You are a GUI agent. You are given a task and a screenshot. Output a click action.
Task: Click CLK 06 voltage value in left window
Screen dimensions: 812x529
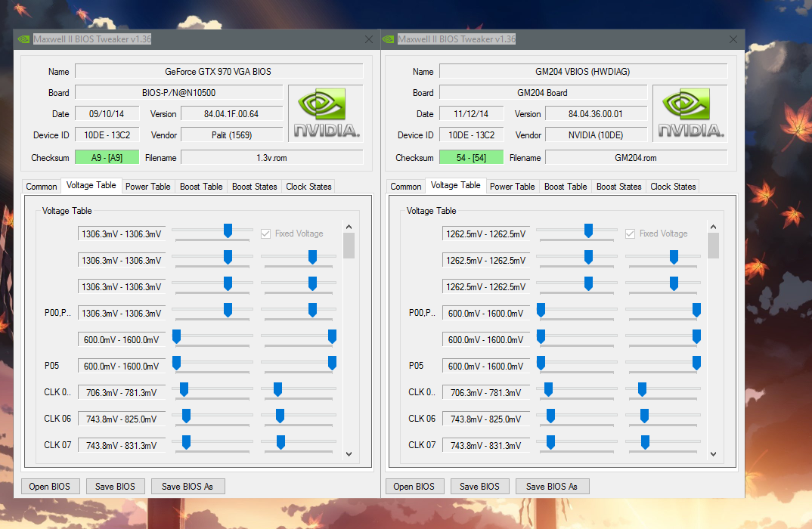[x=122, y=419]
